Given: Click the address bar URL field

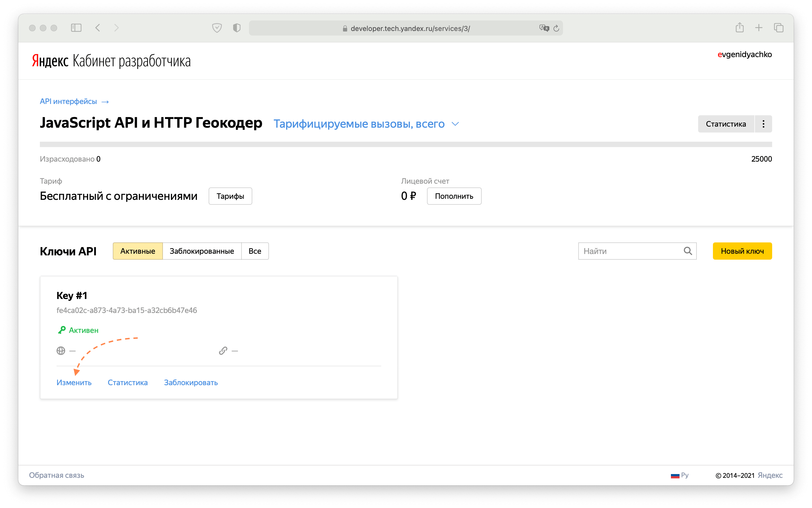Looking at the screenshot, I should coord(406,28).
